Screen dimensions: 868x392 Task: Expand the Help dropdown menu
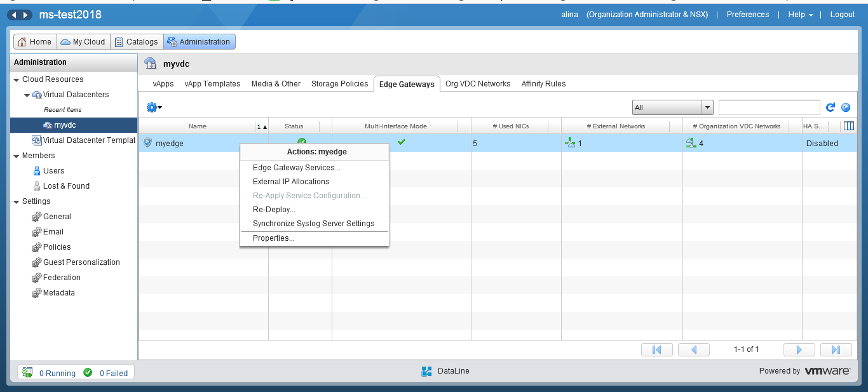click(x=801, y=15)
